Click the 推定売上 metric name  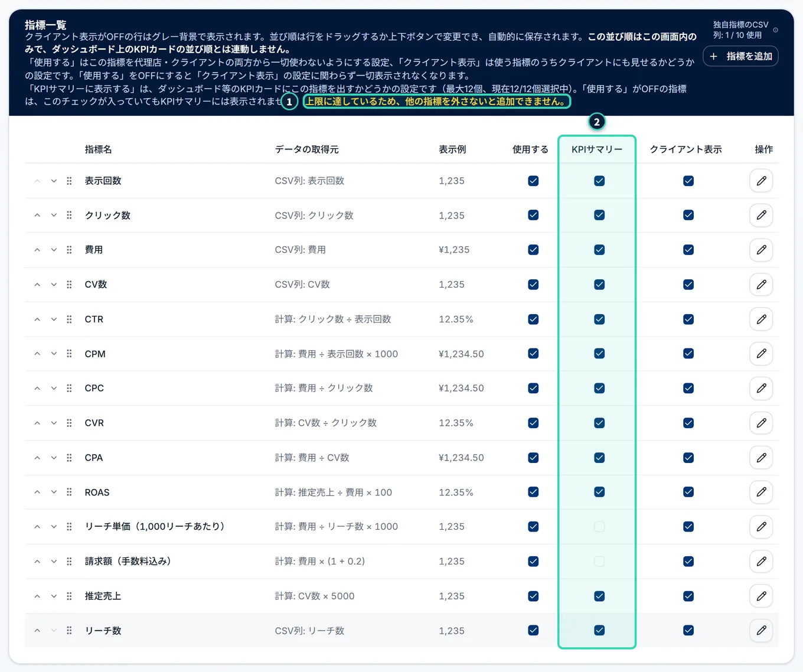click(103, 596)
